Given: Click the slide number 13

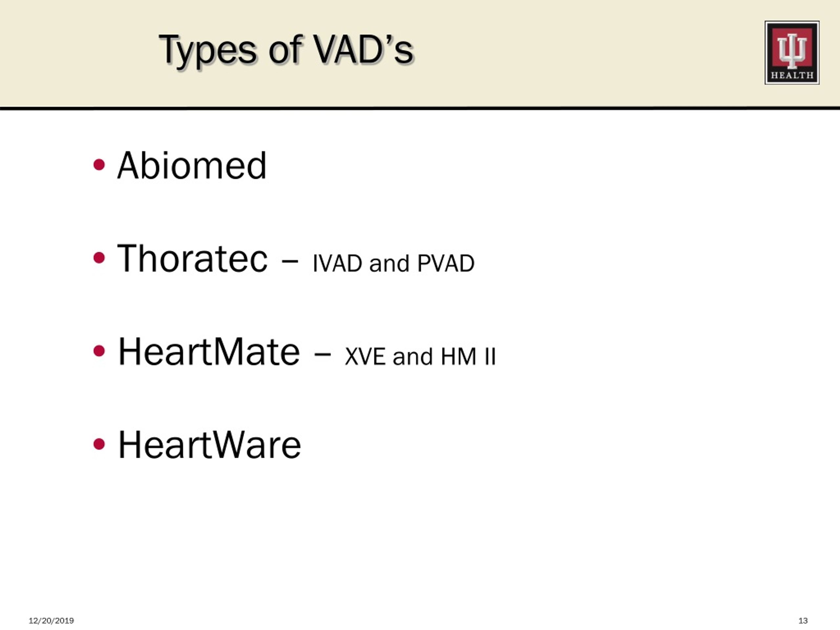Looking at the screenshot, I should [803, 620].
